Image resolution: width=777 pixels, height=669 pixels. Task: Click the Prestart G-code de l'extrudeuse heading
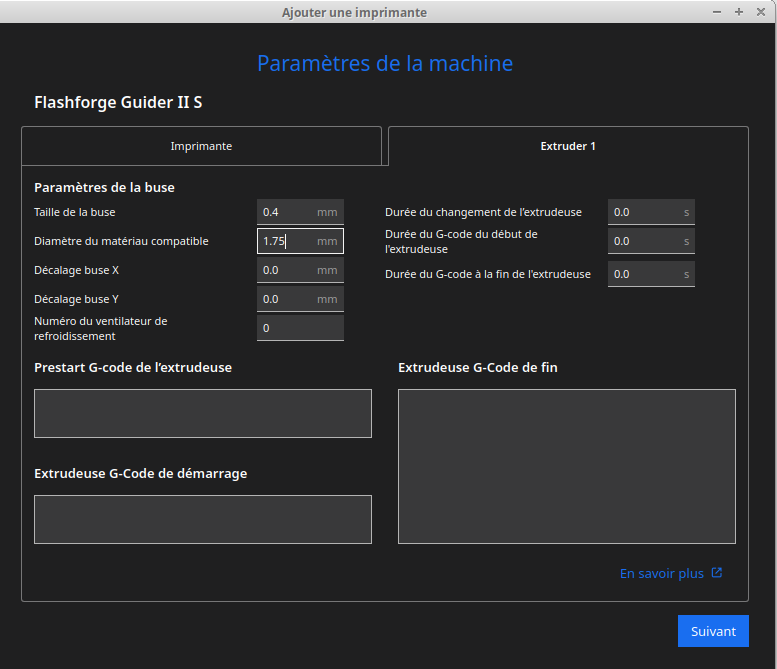coord(133,367)
